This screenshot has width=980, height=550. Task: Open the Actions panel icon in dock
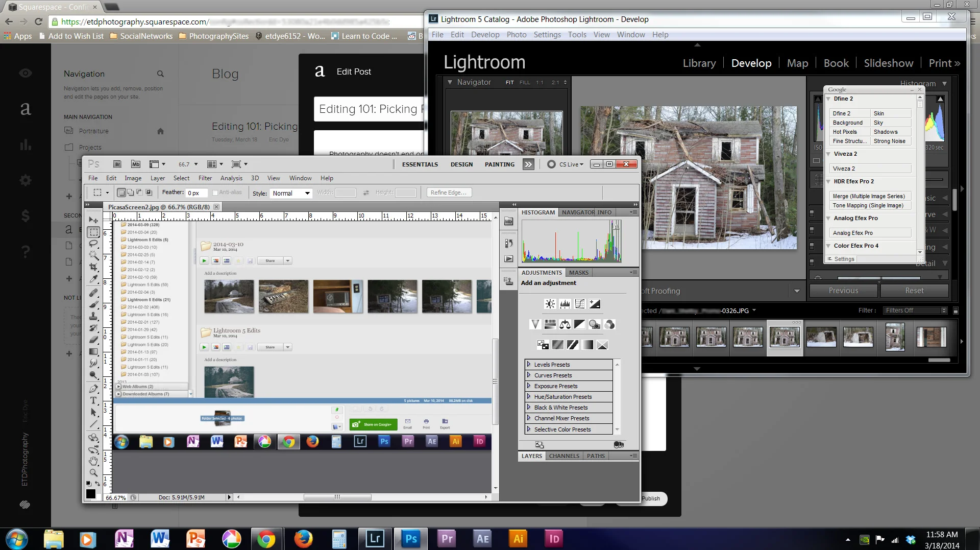click(x=509, y=259)
